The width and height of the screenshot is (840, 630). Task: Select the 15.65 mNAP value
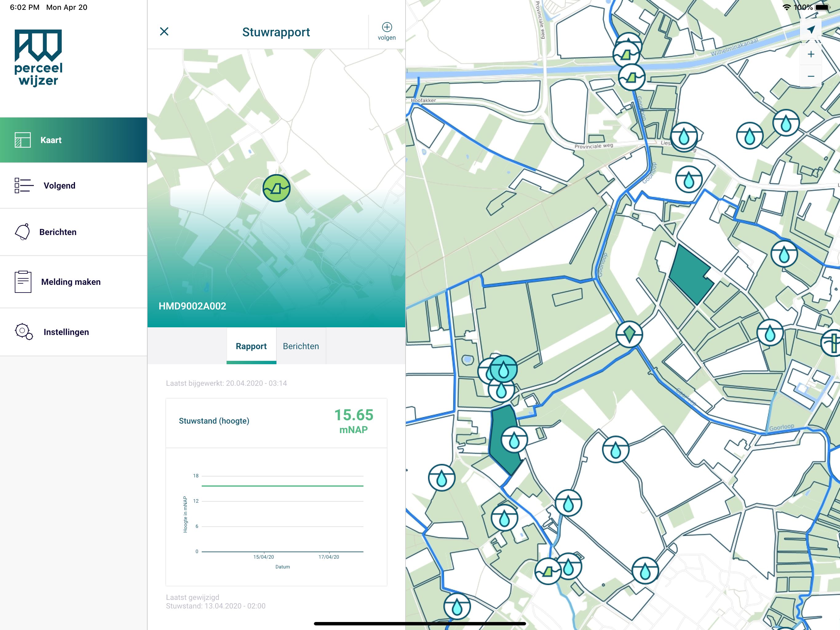[354, 421]
